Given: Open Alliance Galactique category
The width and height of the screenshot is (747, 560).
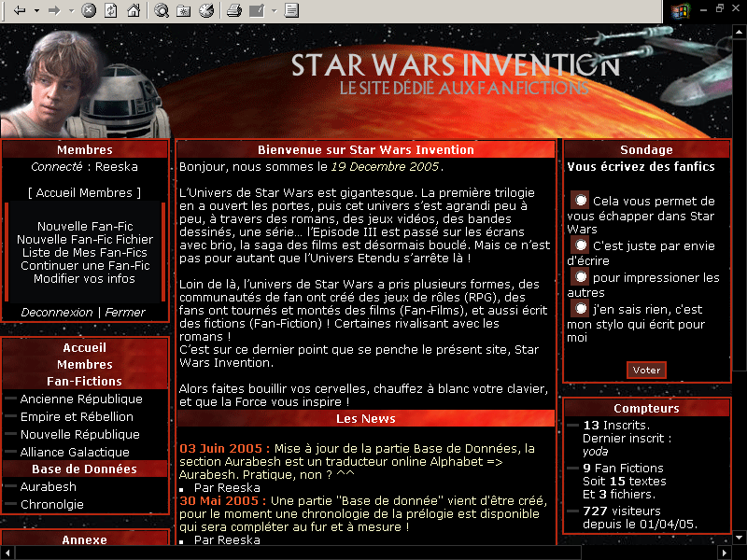Looking at the screenshot, I should (x=75, y=452).
